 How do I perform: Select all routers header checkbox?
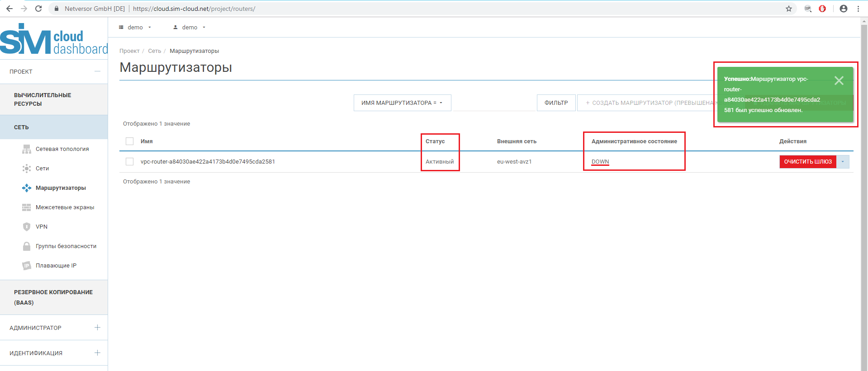pos(130,141)
